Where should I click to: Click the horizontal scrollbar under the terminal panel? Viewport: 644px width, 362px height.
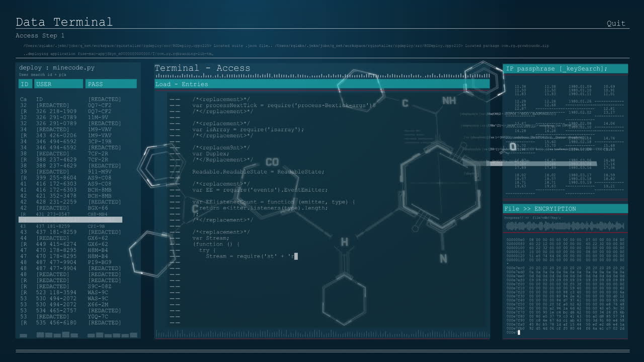(322, 334)
